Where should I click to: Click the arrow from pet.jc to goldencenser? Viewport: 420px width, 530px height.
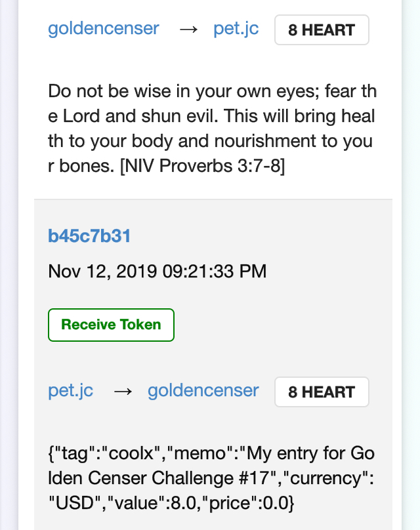coord(123,392)
